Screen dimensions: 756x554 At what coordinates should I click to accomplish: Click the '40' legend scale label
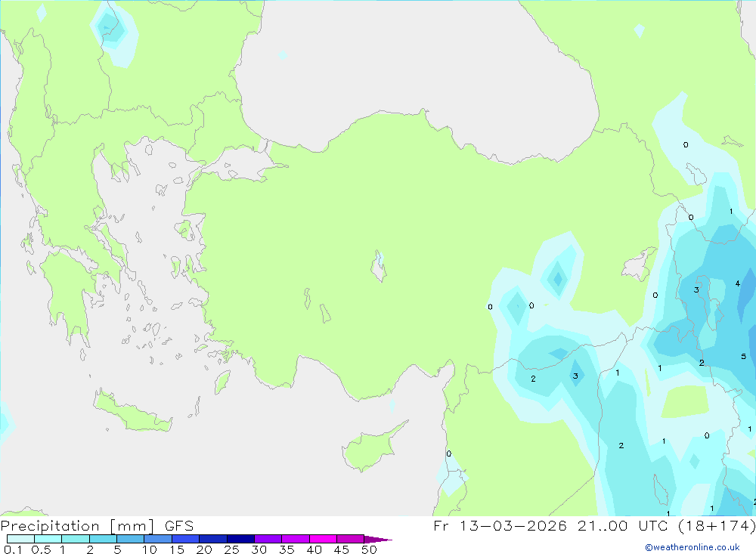(x=314, y=549)
